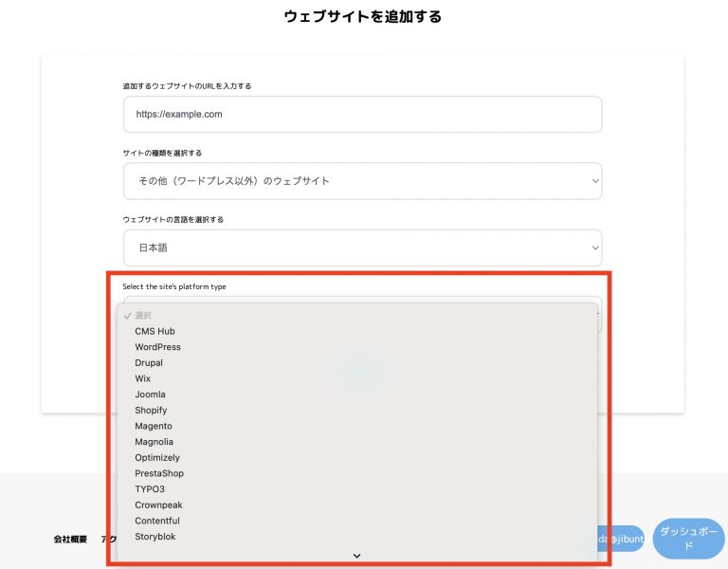
Task: Select PrestaShop in the dropdown
Action: click(x=357, y=473)
